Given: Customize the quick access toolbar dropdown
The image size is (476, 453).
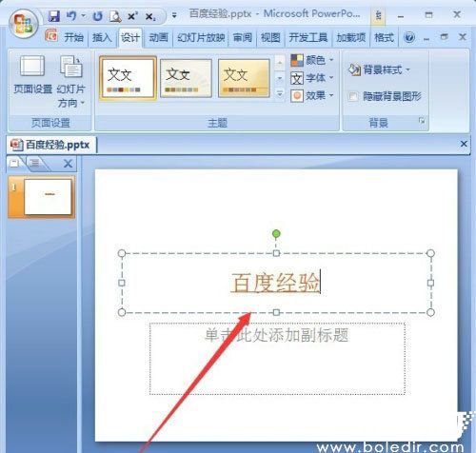Looking at the screenshot, I should click(x=174, y=15).
